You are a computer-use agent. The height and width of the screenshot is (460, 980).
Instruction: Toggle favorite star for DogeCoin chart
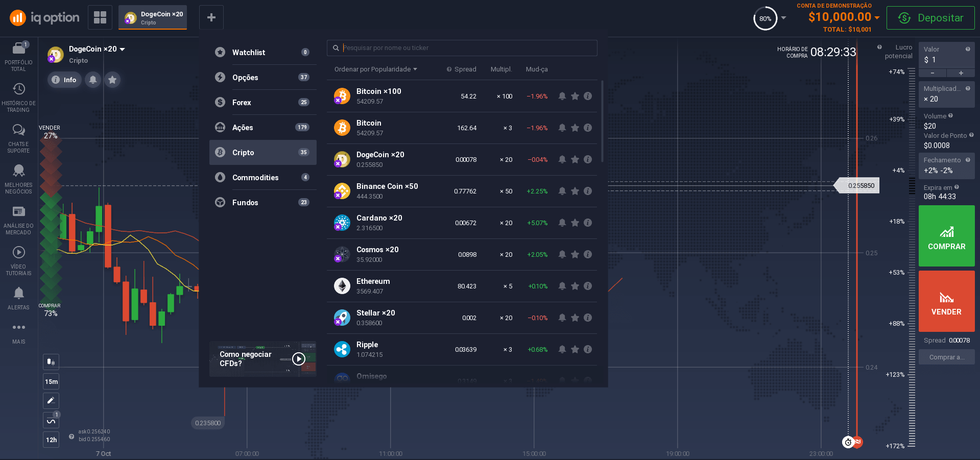pyautogui.click(x=112, y=80)
